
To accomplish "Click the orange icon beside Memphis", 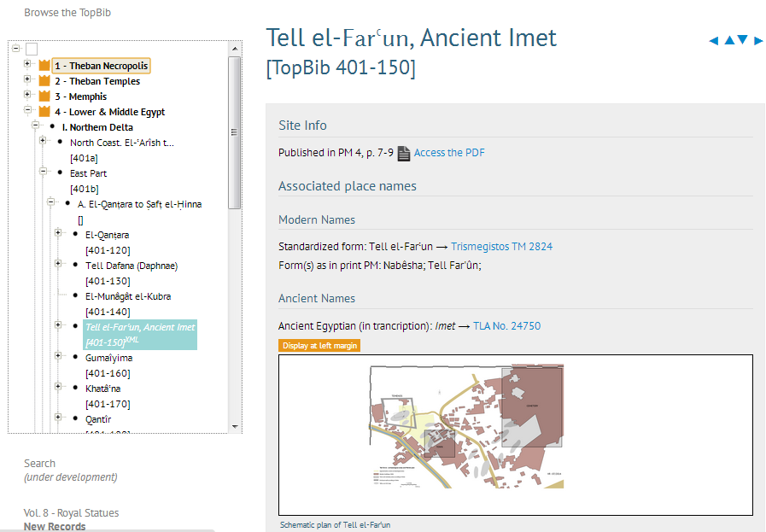I will click(x=44, y=96).
